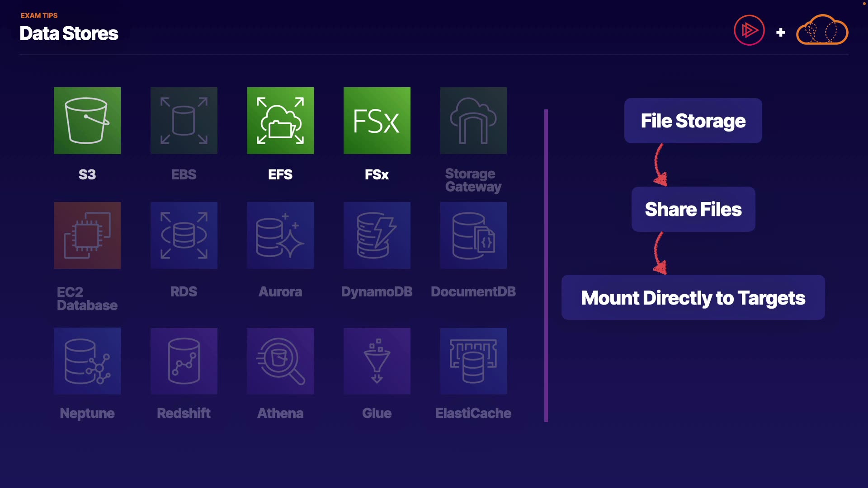Click the Neptune graph database icon
This screenshot has height=488, width=868.
tap(87, 361)
